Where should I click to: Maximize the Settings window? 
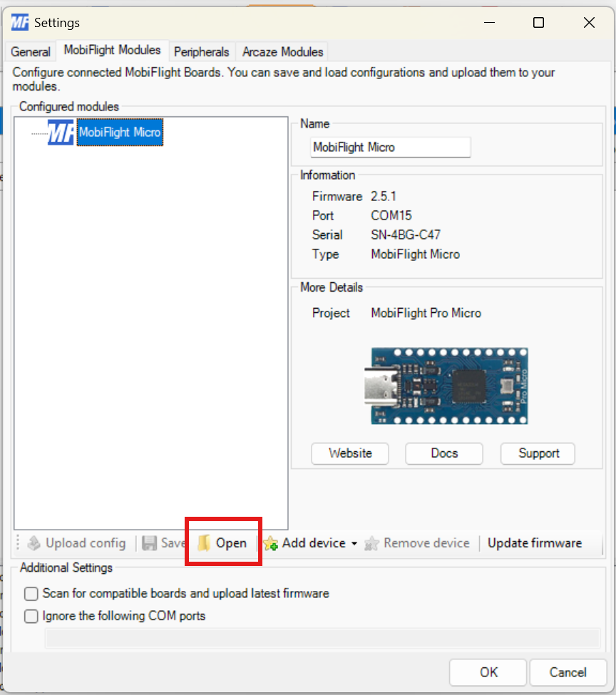pos(538,23)
